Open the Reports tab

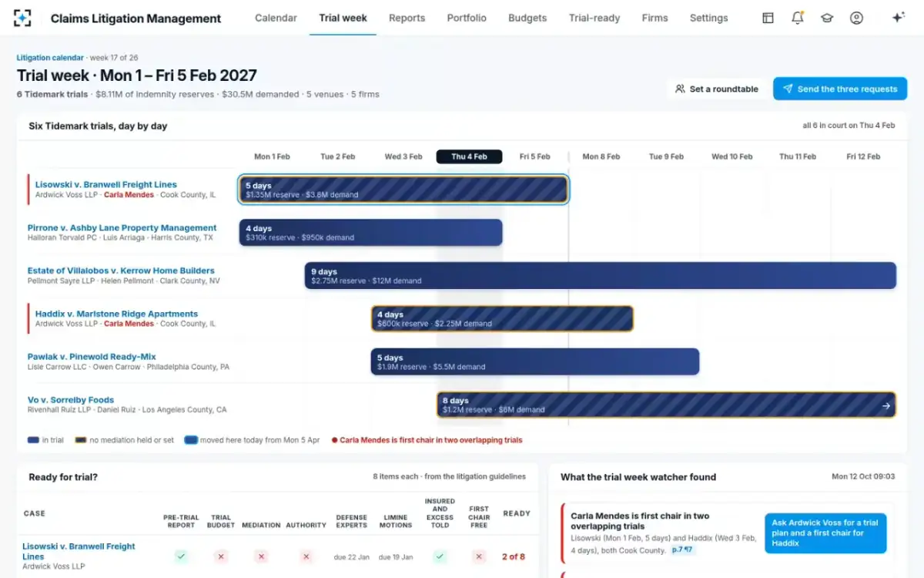point(407,18)
